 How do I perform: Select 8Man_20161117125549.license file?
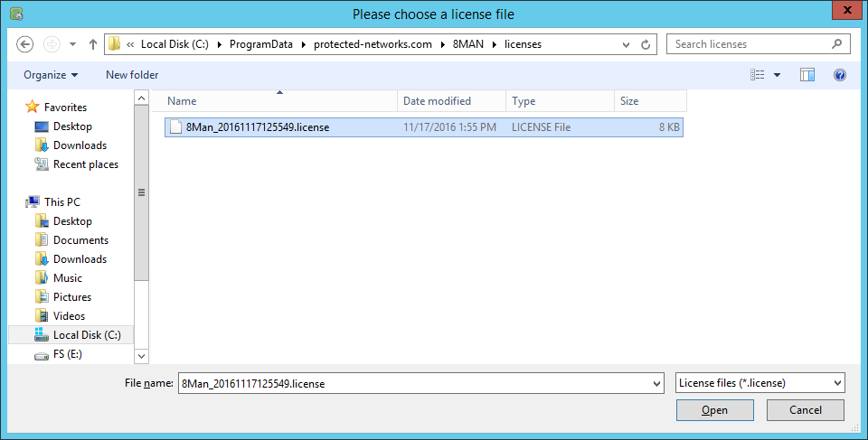pyautogui.click(x=257, y=127)
